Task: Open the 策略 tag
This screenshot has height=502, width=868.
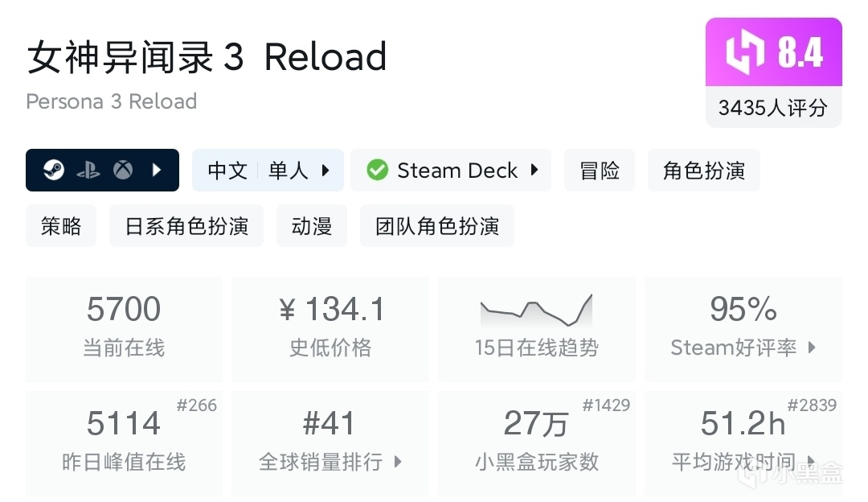Action: click(x=61, y=226)
